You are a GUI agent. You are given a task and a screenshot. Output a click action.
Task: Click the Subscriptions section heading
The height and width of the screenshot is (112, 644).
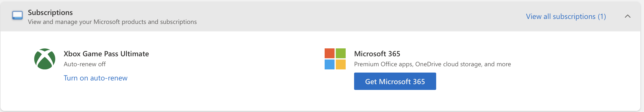pyautogui.click(x=50, y=12)
